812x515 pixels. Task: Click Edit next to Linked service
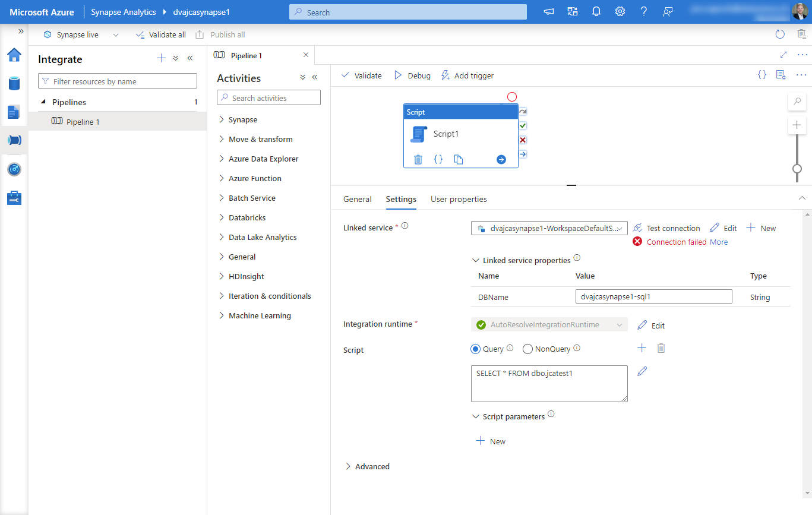723,228
